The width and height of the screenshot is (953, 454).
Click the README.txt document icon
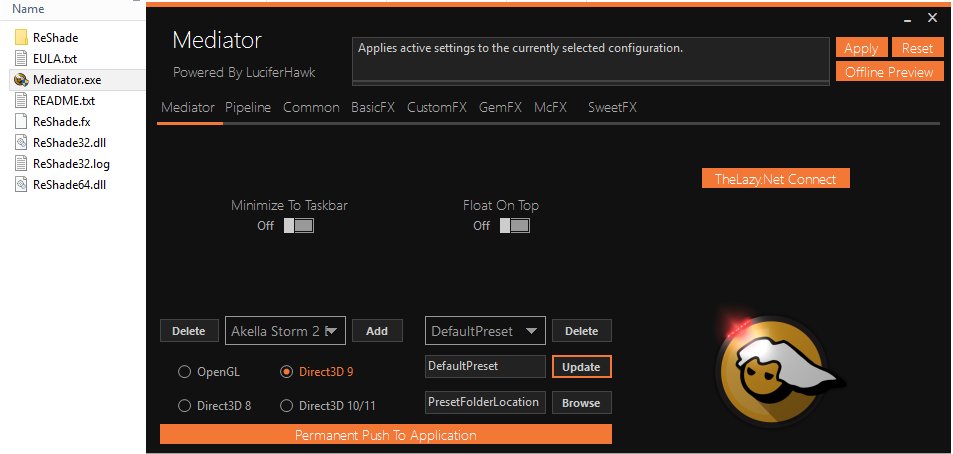[21, 100]
